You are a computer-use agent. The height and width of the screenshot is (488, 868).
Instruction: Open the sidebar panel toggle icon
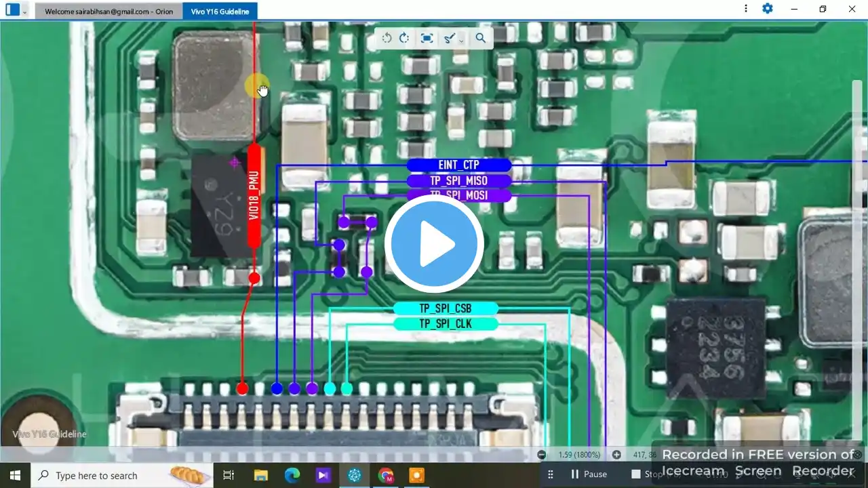[12, 10]
